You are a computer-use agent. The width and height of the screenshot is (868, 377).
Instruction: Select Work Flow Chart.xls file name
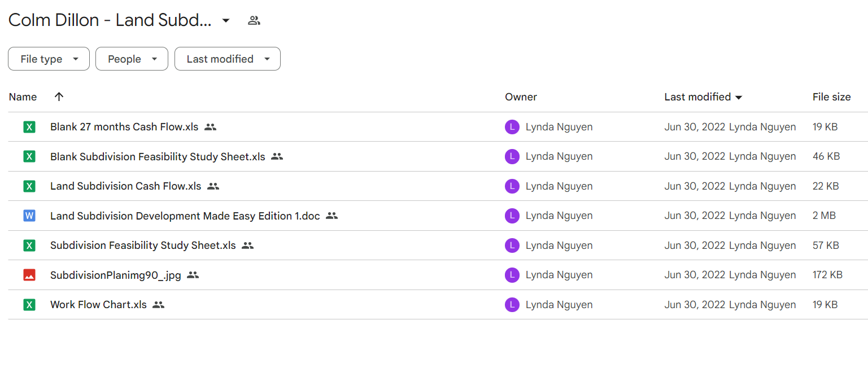98,305
